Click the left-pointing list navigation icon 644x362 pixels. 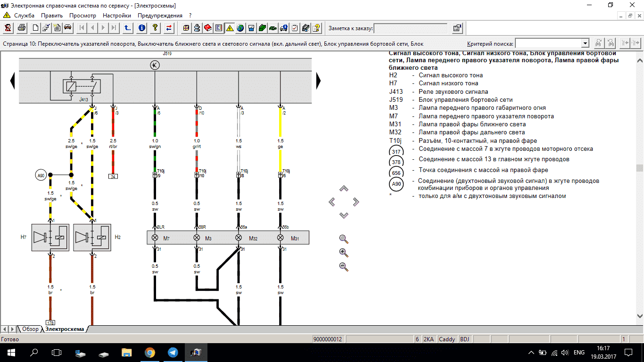click(x=625, y=43)
